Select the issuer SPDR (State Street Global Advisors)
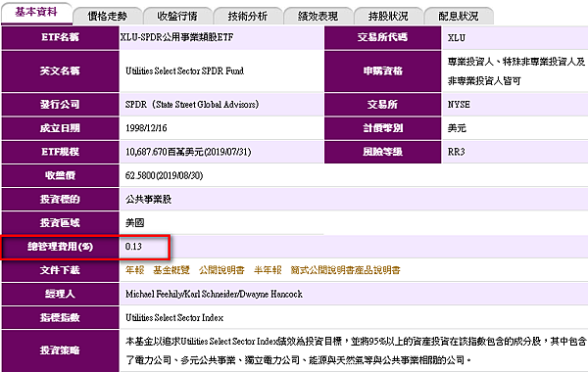This screenshot has width=588, height=372. click(192, 104)
